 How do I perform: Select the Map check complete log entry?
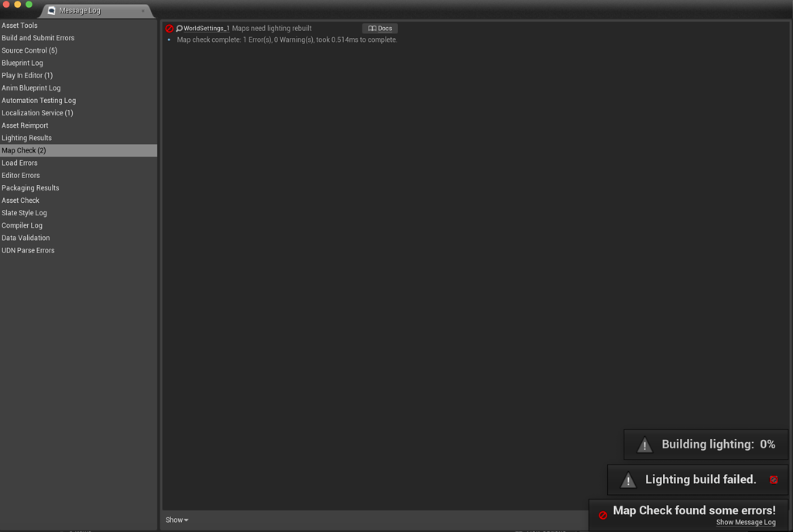click(287, 39)
